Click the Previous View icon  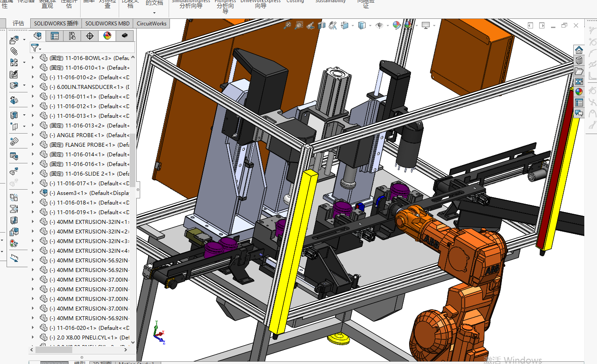[310, 25]
